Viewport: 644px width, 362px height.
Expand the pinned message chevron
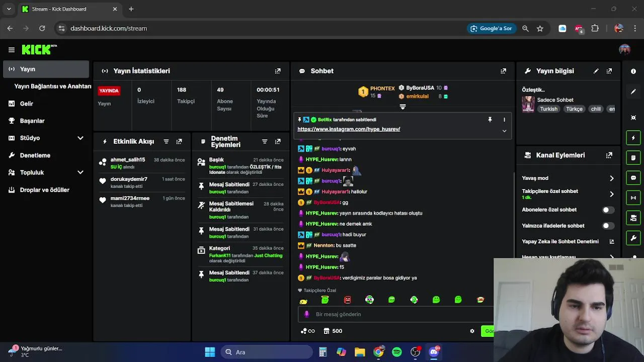click(x=504, y=131)
